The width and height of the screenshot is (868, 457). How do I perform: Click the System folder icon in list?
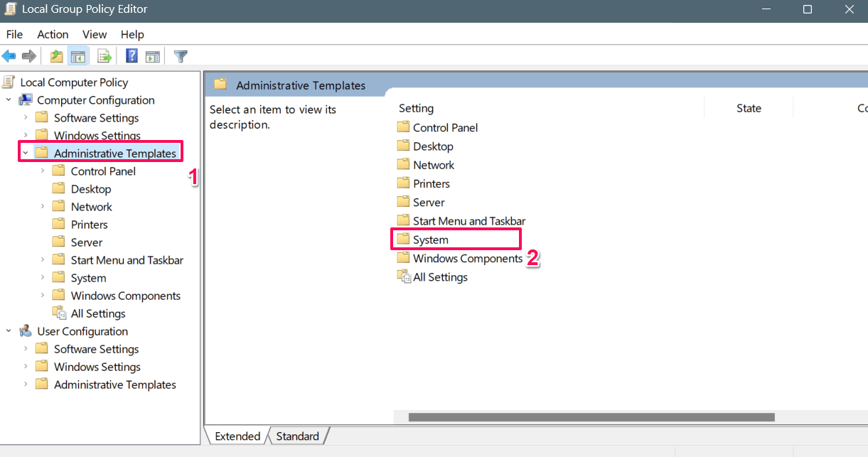(403, 239)
